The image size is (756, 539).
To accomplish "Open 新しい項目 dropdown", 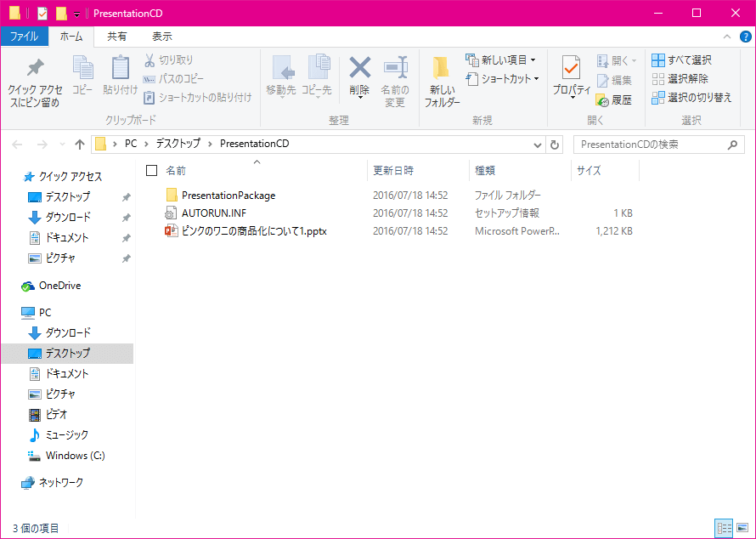I will tap(501, 60).
